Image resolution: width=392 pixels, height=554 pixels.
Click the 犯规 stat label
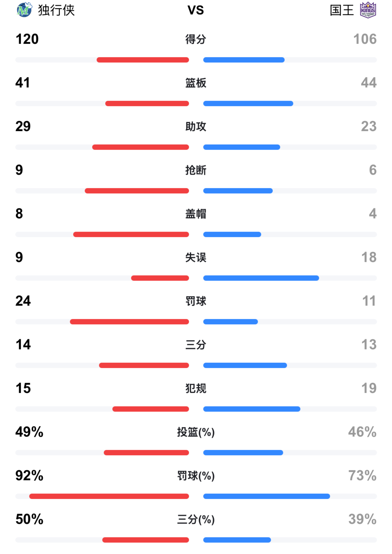pos(196,388)
